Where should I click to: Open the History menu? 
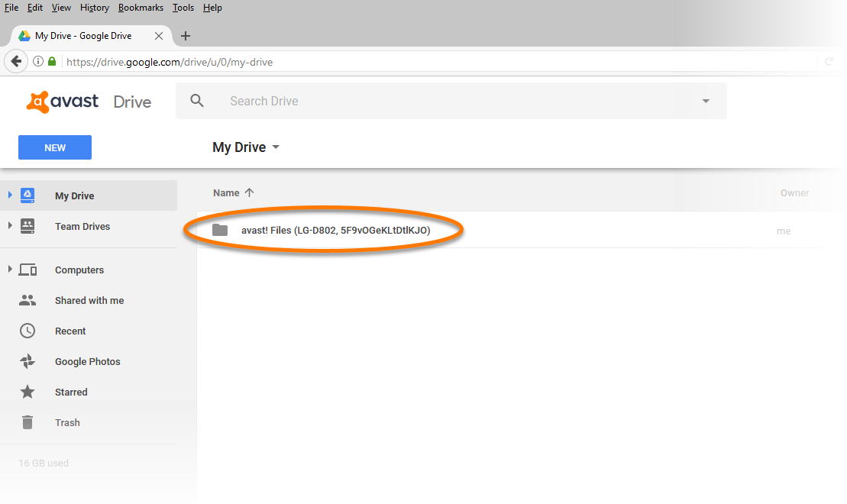click(95, 8)
